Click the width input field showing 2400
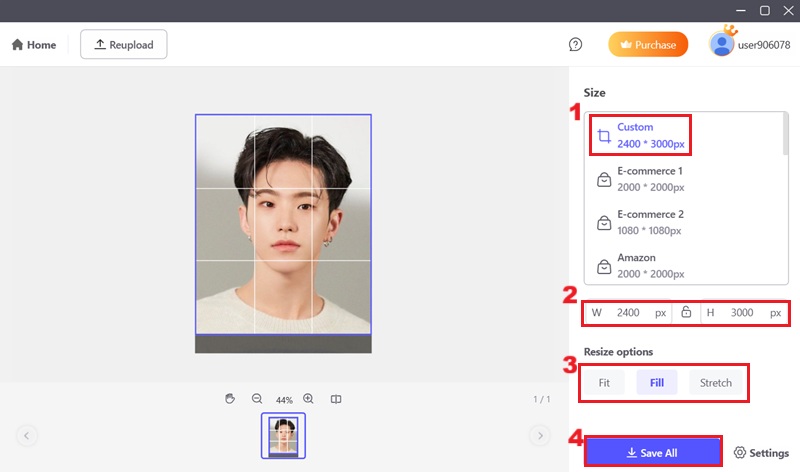 point(628,313)
